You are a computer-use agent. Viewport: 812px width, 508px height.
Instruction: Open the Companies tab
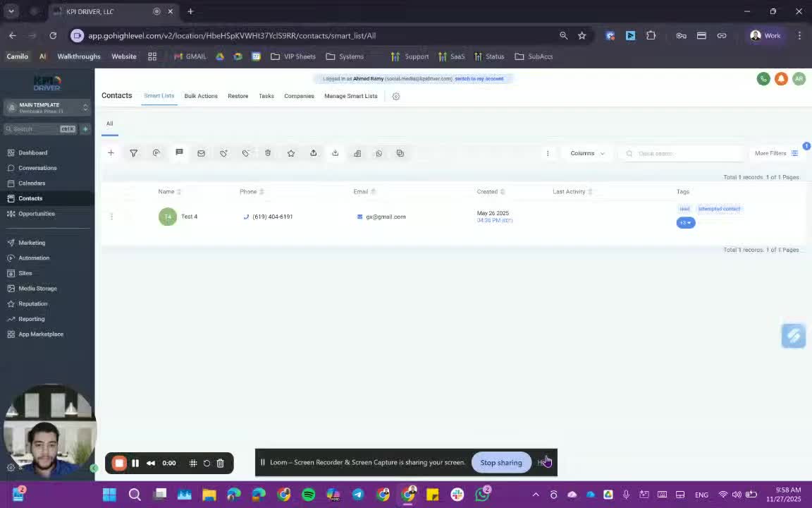click(299, 96)
